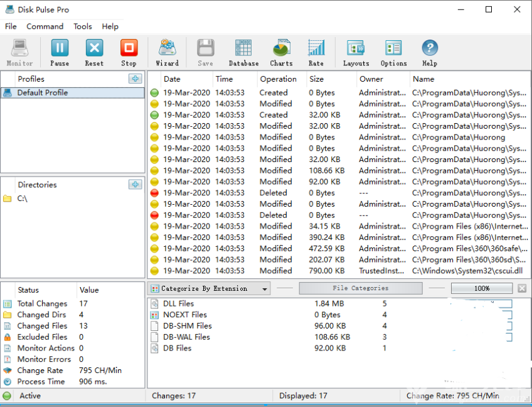Sort changes by Size column
This screenshot has height=407, width=532.
pos(332,79)
